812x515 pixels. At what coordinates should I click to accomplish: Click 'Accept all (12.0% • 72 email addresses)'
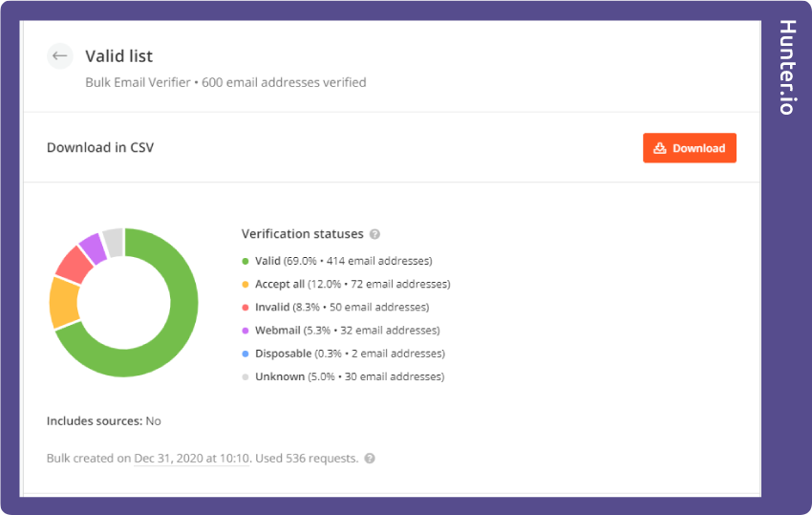353,285
